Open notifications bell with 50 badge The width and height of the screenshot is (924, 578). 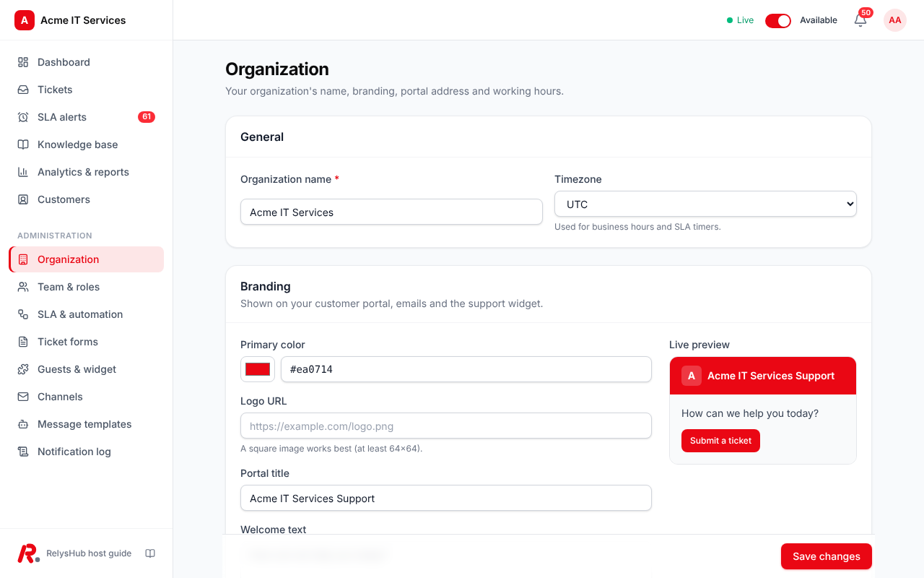pyautogui.click(x=860, y=20)
